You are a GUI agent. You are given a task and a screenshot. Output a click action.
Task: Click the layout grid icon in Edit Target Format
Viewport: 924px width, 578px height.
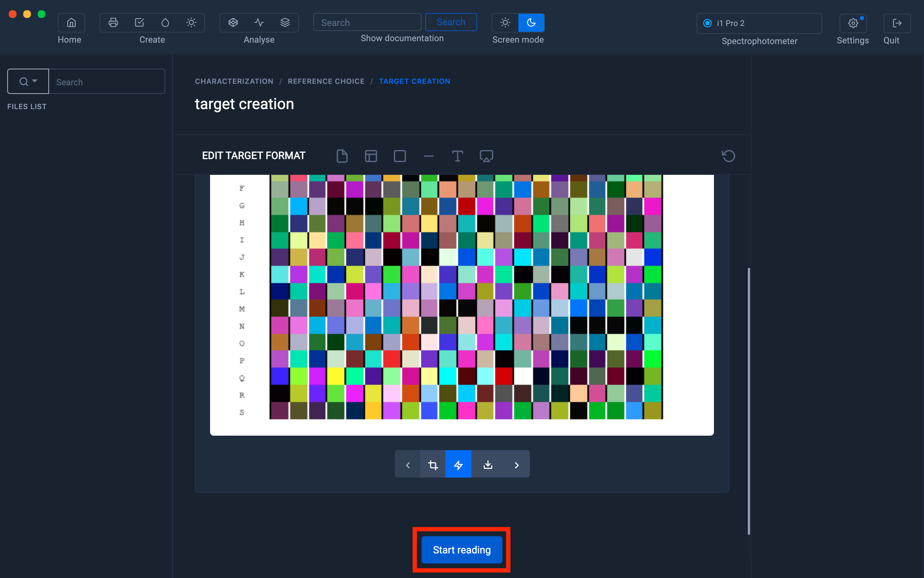[371, 156]
